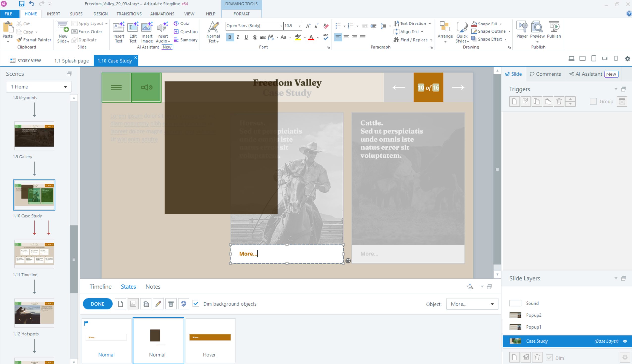Generate an AI Quiz

point(181,24)
